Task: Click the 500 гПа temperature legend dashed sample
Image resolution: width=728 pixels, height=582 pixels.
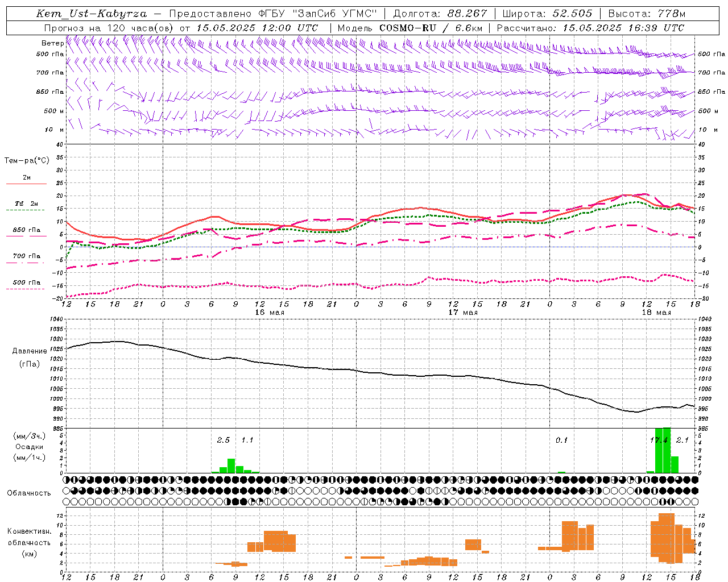Action: coord(25,289)
